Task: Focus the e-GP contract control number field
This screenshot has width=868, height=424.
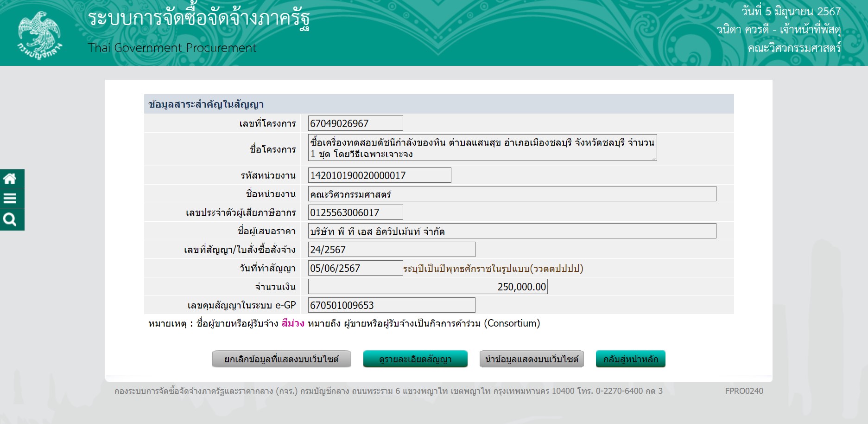Action: tap(391, 305)
